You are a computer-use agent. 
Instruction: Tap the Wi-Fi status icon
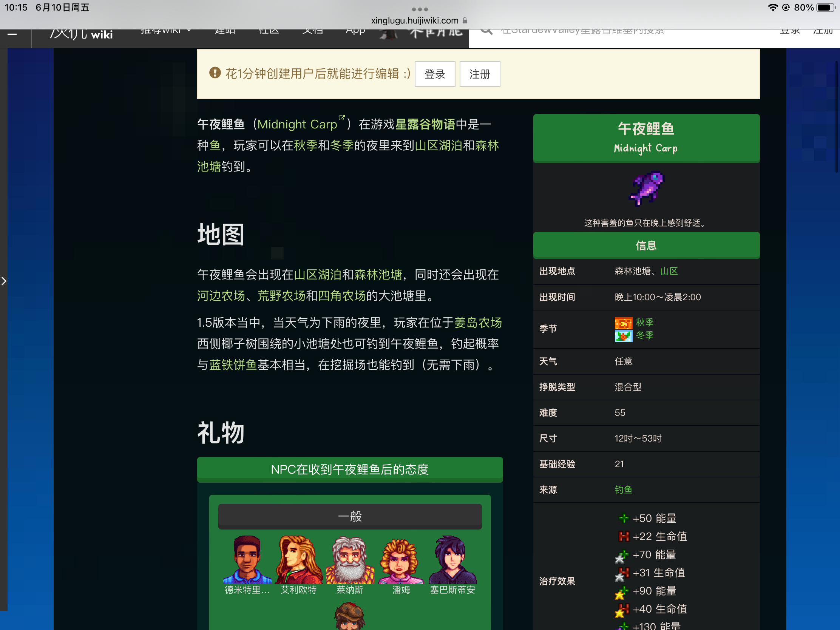coord(772,8)
